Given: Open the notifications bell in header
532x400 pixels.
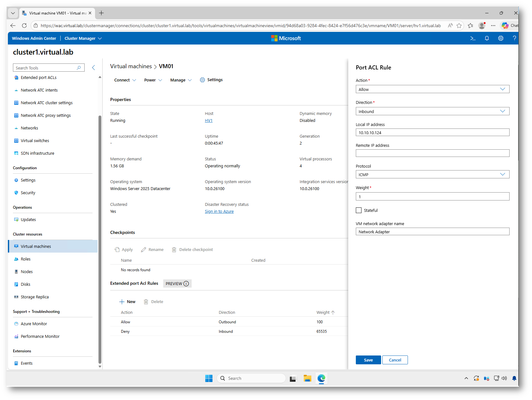Looking at the screenshot, I should point(487,38).
